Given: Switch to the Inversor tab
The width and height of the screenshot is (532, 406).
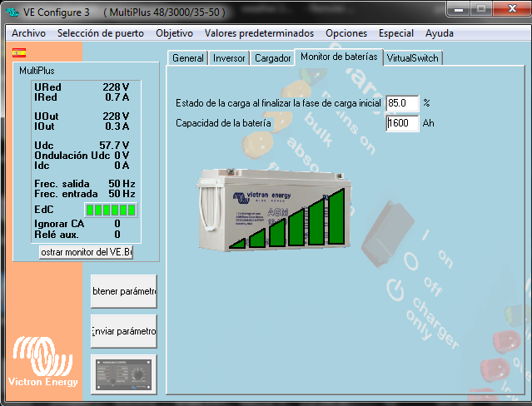Looking at the screenshot, I should [229, 58].
